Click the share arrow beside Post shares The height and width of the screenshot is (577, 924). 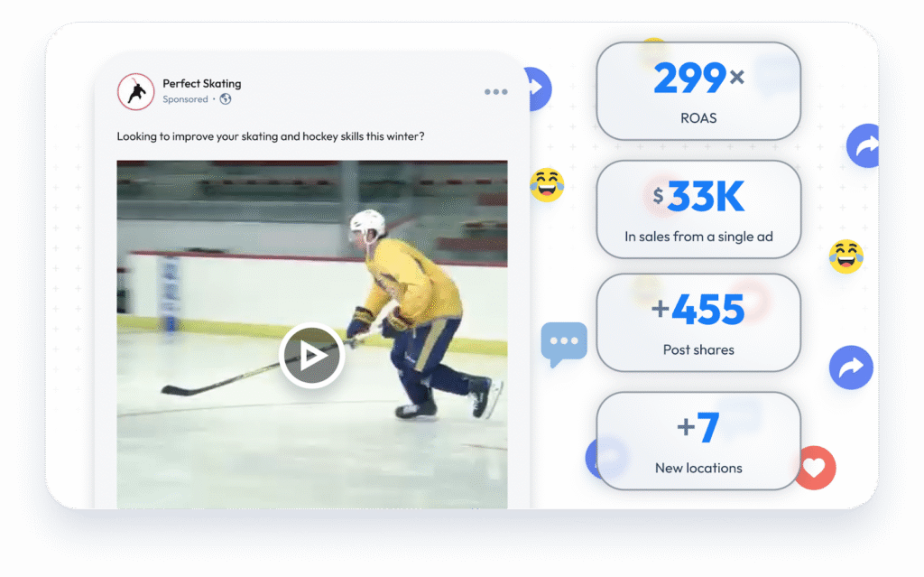click(x=851, y=368)
